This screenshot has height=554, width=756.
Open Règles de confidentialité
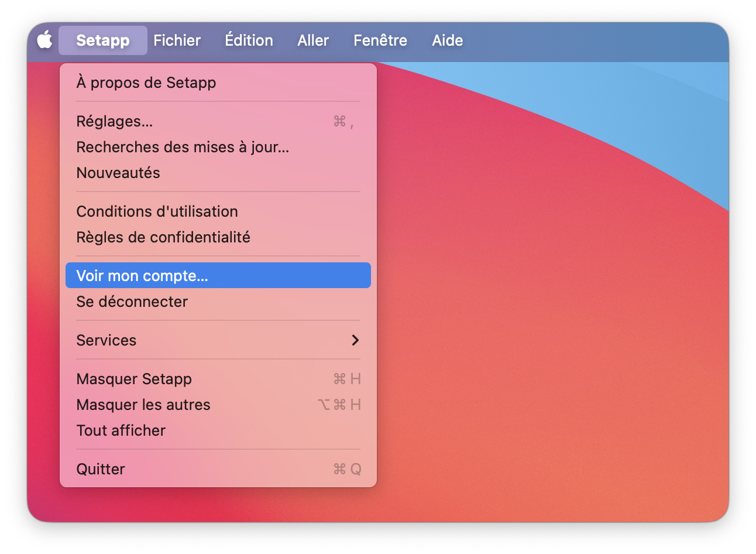coord(218,237)
